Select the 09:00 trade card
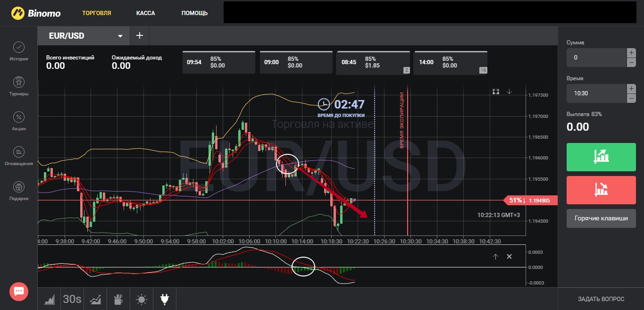The width and height of the screenshot is (644, 310). (x=296, y=62)
